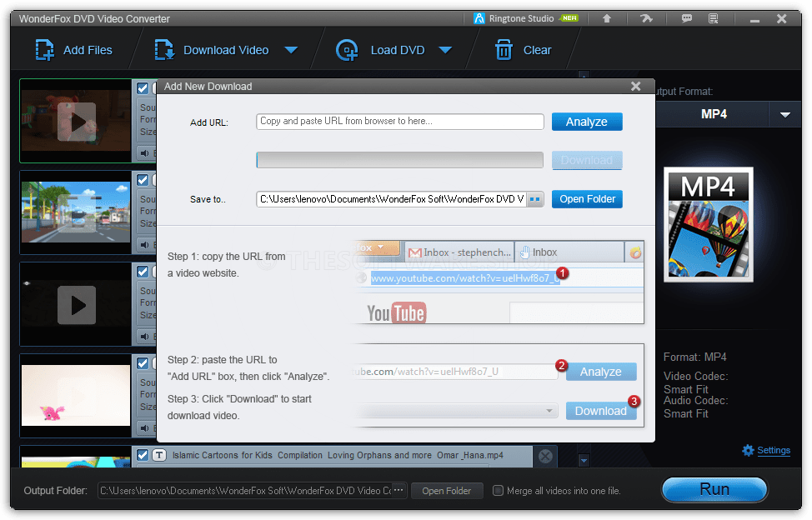Click the greyed Download button in dialog
Screen dimensions: 812x520
point(587,160)
